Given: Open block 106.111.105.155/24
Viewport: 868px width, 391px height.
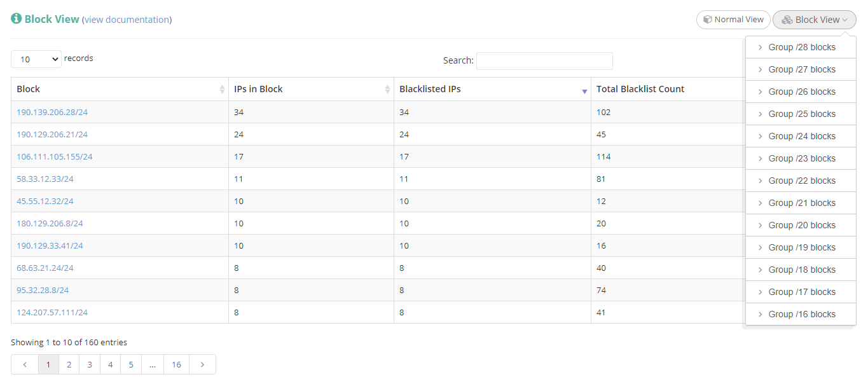Looking at the screenshot, I should tap(55, 157).
